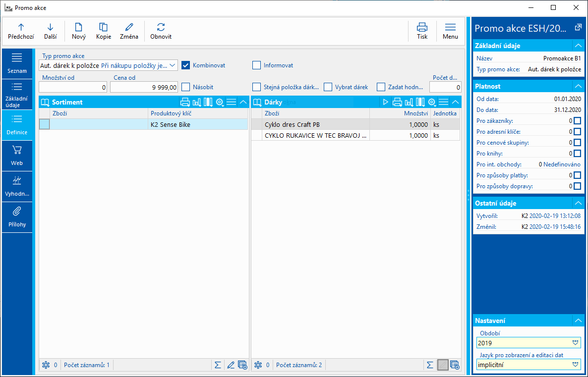The width and height of the screenshot is (588, 377).
Task: Pop out the Promo akce ESH side panel
Action: point(578,28)
